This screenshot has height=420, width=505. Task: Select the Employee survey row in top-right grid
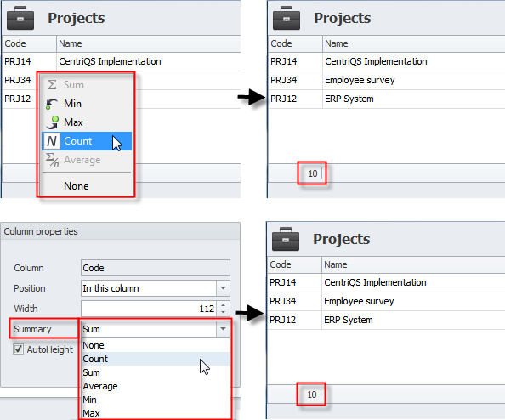387,80
